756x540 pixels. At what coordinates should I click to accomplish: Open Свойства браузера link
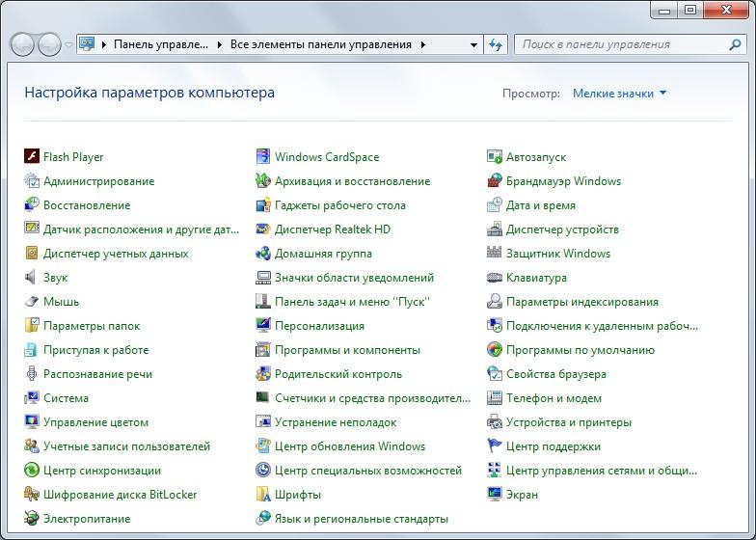[x=555, y=374]
